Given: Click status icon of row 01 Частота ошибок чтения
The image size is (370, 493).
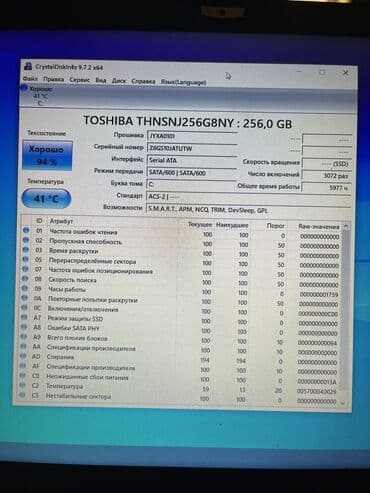Looking at the screenshot, I should [26, 230].
